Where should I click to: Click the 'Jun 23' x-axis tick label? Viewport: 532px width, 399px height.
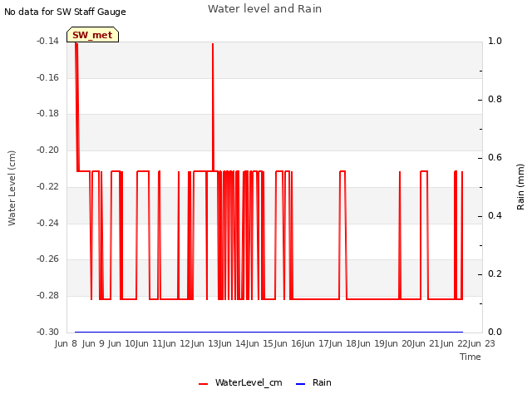[481, 343]
